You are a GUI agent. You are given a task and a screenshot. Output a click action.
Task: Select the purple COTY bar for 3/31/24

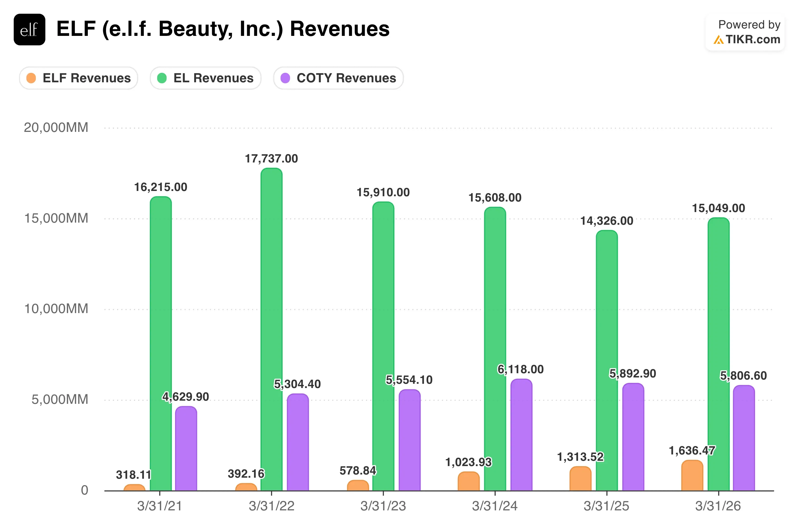522,435
